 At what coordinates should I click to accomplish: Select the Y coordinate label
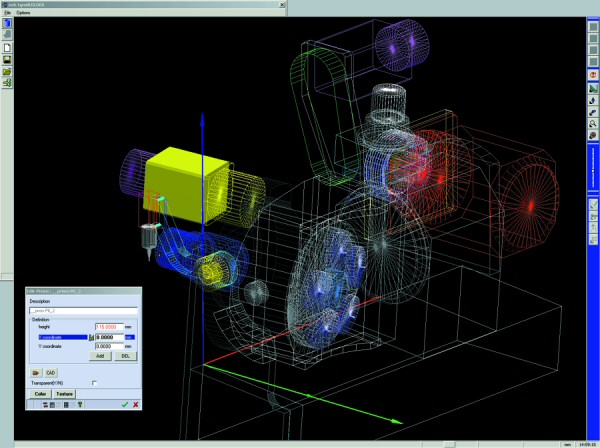pos(50,346)
